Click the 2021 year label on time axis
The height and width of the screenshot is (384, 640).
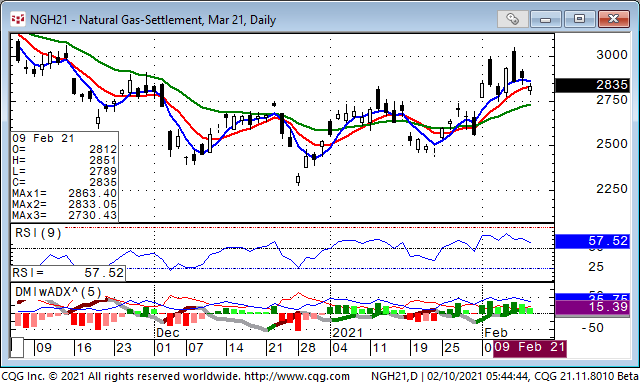coord(347,333)
